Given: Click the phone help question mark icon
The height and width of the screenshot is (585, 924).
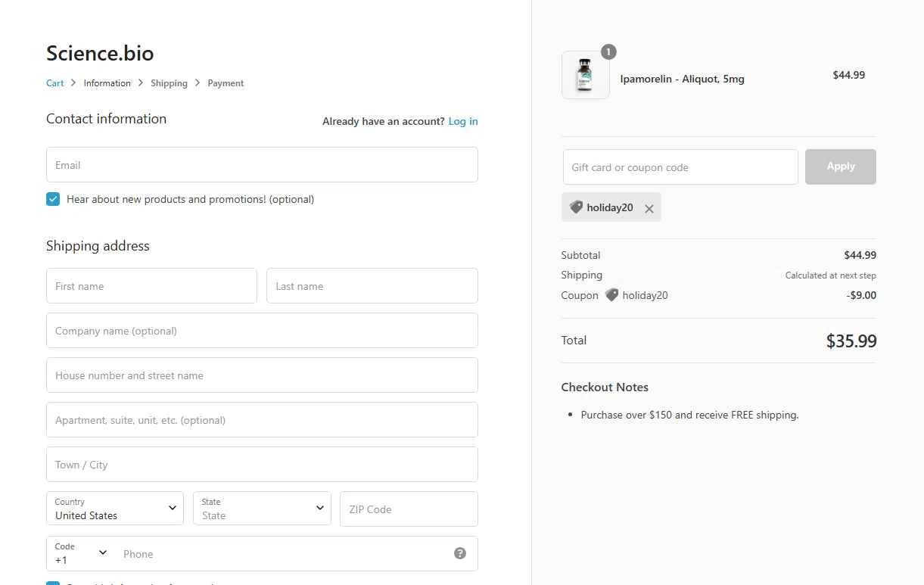Looking at the screenshot, I should click(460, 553).
